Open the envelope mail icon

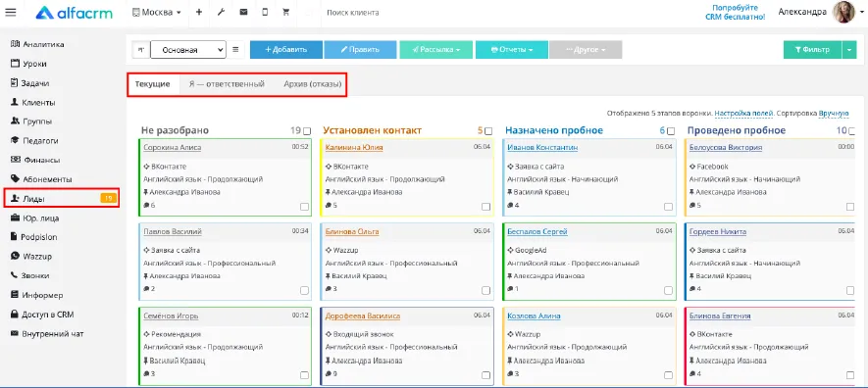coord(243,12)
